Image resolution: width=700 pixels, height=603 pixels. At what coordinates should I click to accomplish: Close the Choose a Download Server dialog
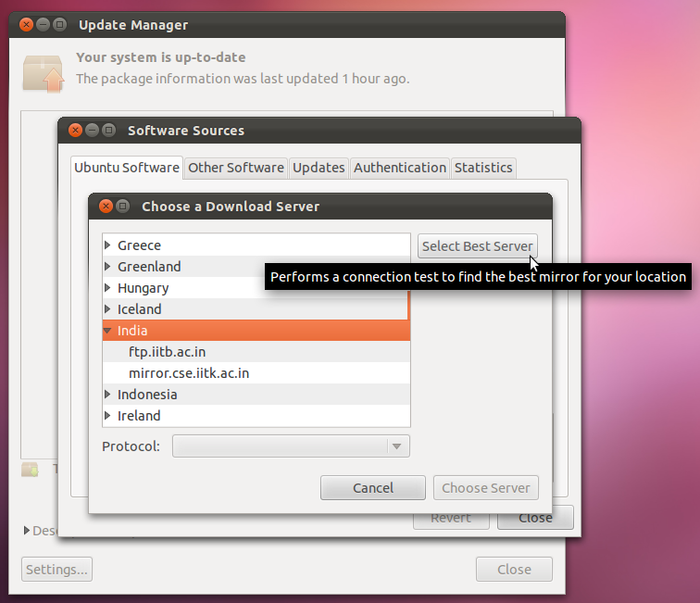point(106,206)
